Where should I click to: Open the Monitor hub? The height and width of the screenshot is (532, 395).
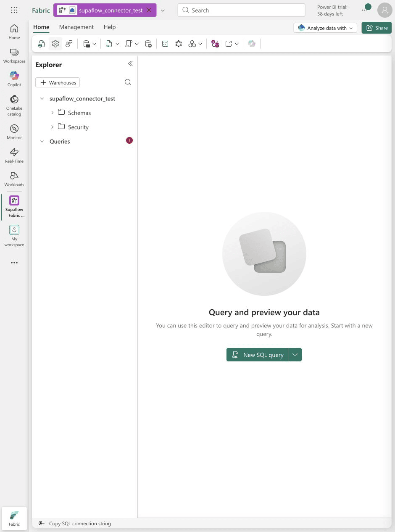click(14, 132)
